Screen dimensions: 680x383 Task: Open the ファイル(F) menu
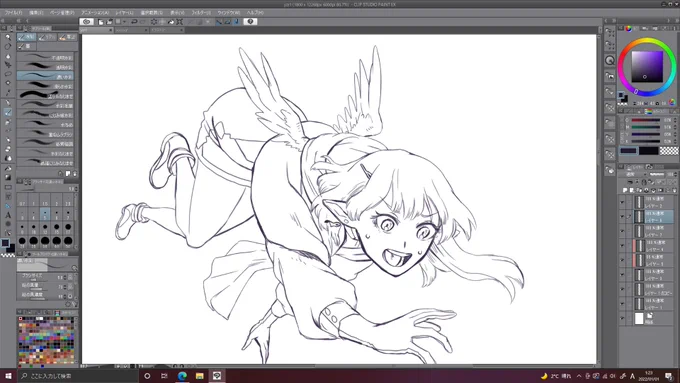point(13,13)
